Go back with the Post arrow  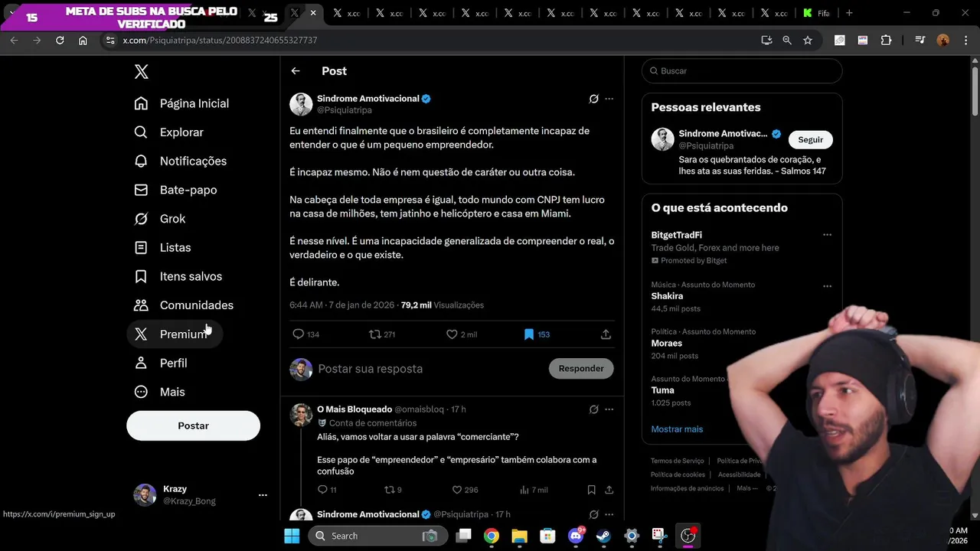[x=296, y=71]
